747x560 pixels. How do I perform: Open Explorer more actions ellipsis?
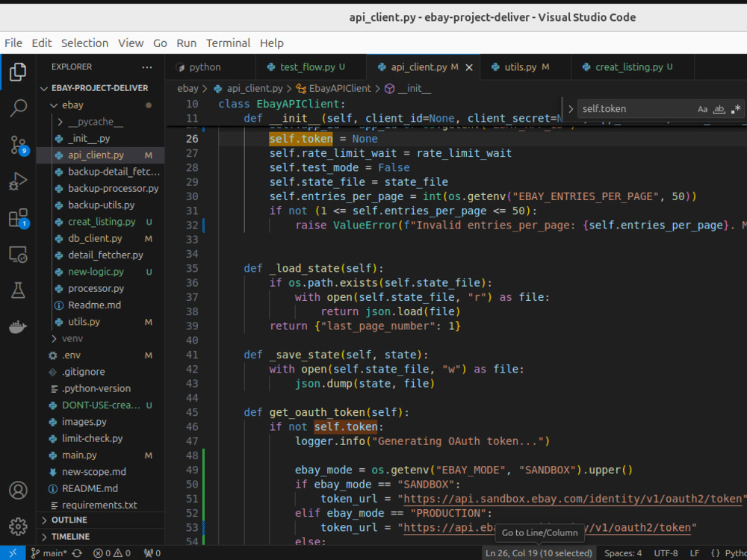146,67
